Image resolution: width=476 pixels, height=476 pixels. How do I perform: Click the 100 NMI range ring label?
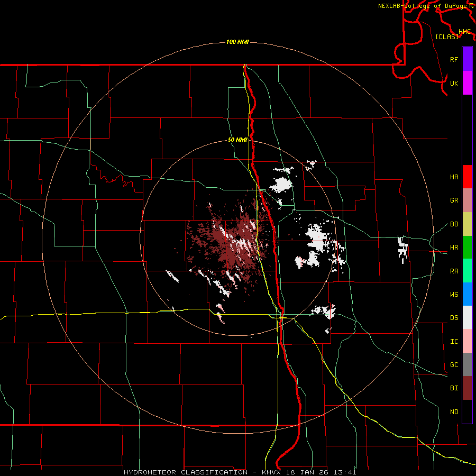[x=237, y=42]
